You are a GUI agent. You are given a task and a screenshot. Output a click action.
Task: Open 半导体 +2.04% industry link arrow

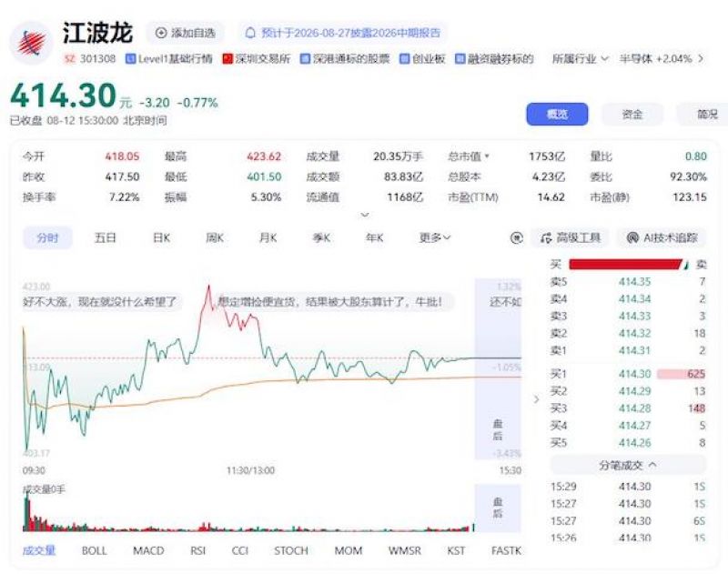click(x=701, y=59)
